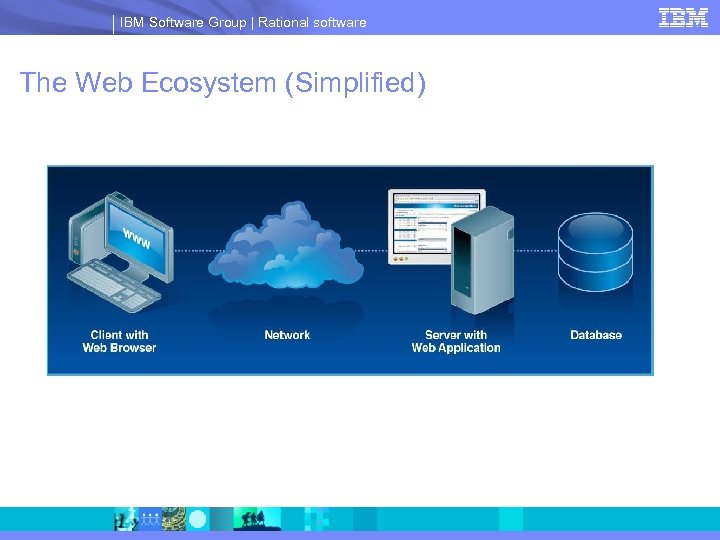This screenshot has width=720, height=540.
Task: Select the 'Client with Web Browser' label
Action: tap(119, 341)
